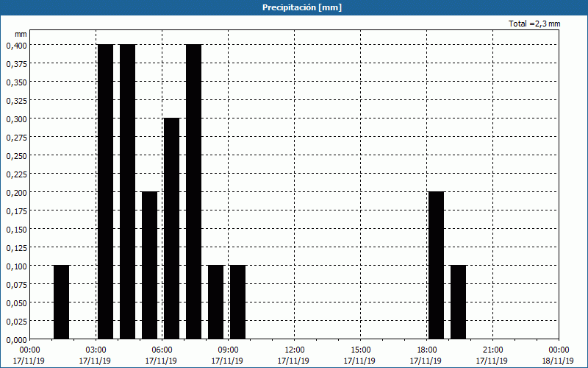Select the 21:00 x-axis time label
Viewport: 588px width, 368px height.
pos(492,350)
